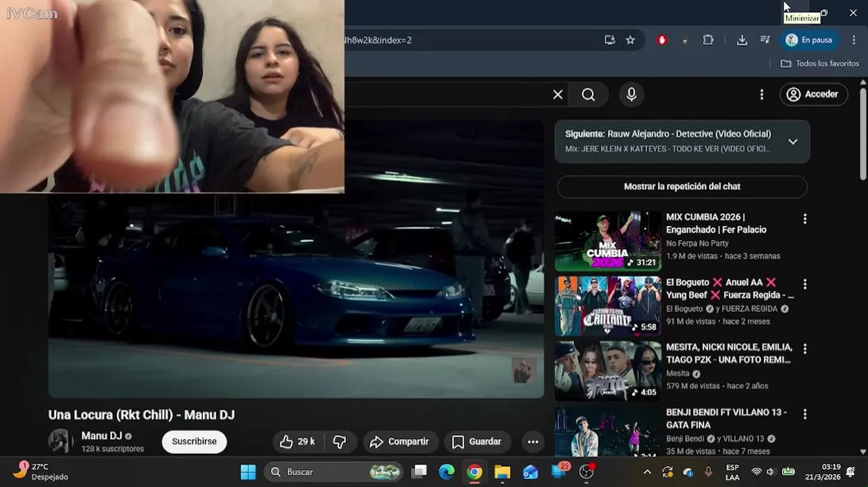Click 'Mostrar la repetición del chat'
This screenshot has width=868, height=487.
click(682, 187)
